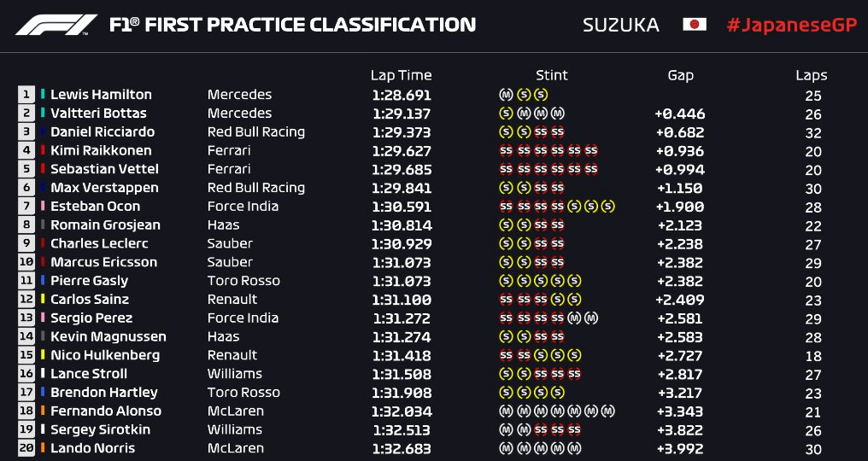Click Kimi Raikkonen's first supersoft tyre icon
The image size is (868, 461).
[x=506, y=150]
